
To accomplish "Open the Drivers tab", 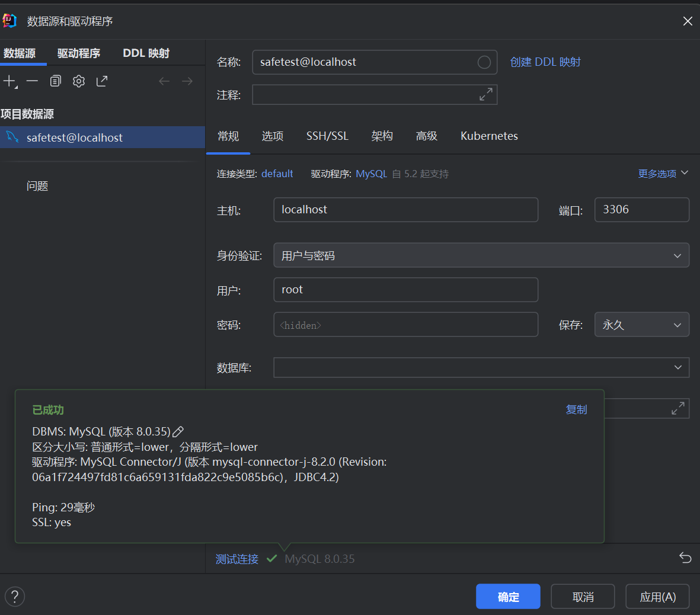I will point(78,53).
